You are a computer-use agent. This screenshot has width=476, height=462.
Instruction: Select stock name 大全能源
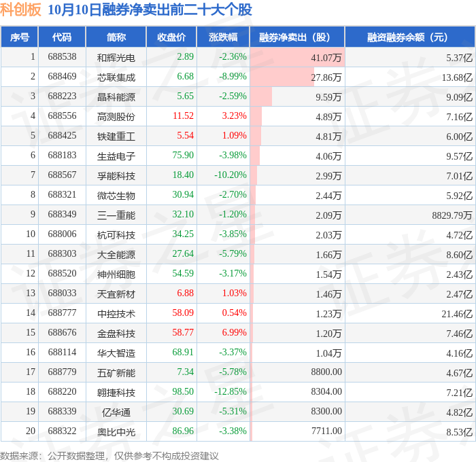tap(116, 255)
